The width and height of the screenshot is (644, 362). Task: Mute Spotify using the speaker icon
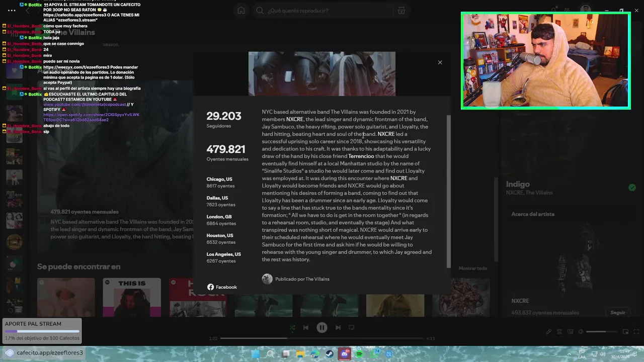pos(581,331)
